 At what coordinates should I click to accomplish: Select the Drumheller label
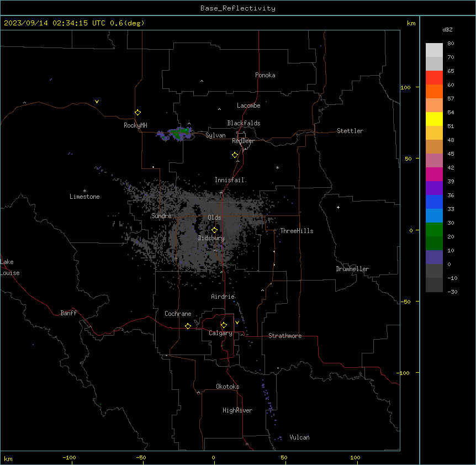(352, 269)
